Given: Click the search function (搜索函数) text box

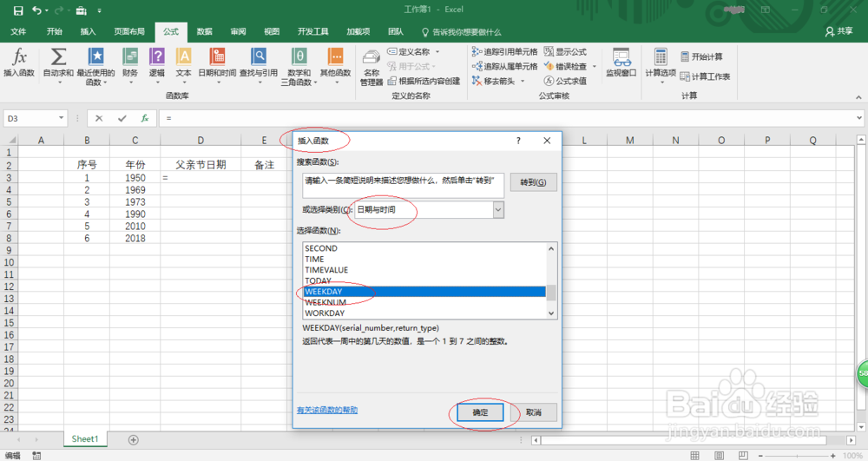Looking at the screenshot, I should click(403, 186).
